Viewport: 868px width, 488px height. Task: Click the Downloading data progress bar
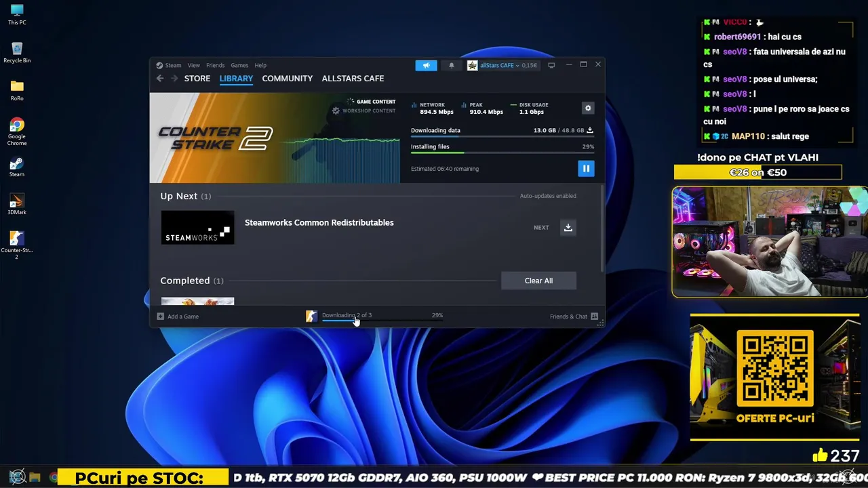(502, 136)
